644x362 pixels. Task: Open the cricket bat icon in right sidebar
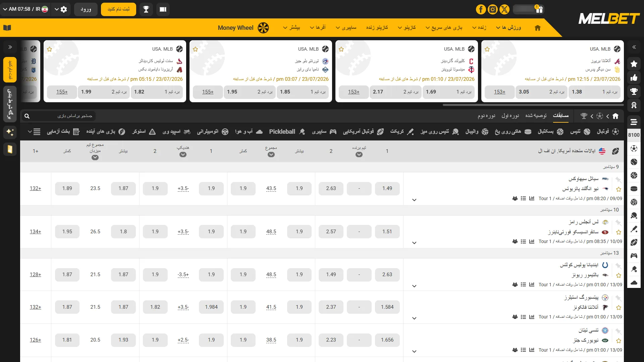coord(634,229)
